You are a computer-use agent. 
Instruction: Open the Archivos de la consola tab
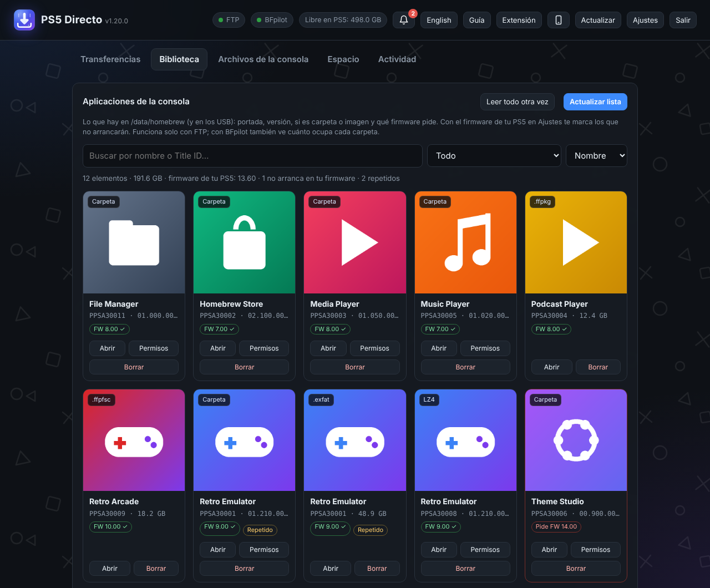[263, 59]
